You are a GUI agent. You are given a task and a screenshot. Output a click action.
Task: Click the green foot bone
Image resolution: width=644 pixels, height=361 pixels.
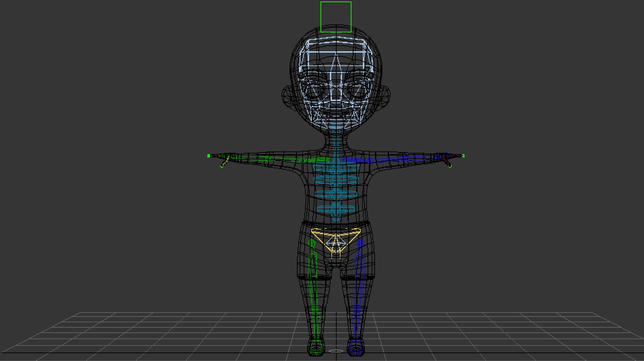click(316, 347)
